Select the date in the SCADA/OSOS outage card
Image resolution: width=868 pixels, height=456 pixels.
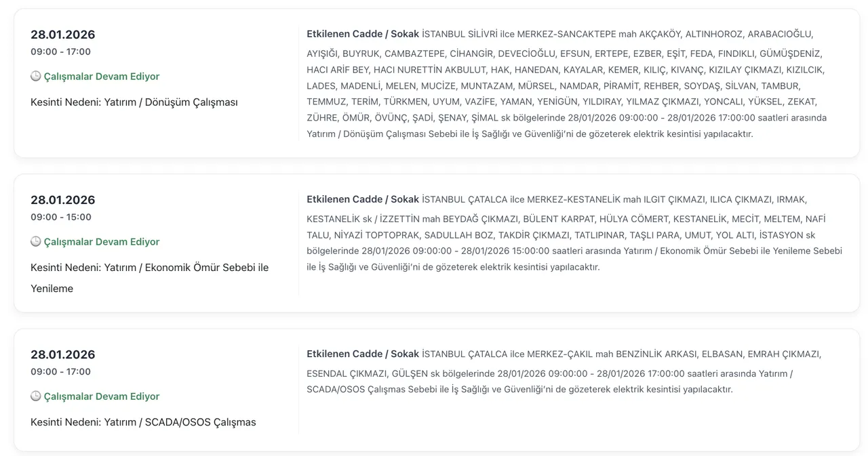pos(63,354)
